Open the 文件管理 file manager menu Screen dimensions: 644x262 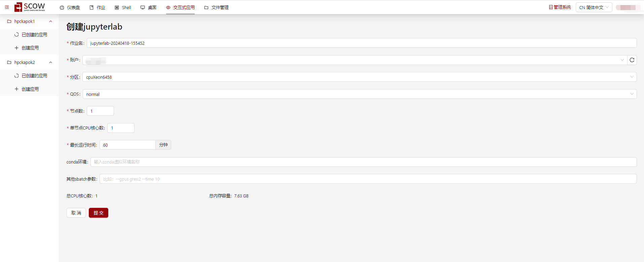(217, 7)
